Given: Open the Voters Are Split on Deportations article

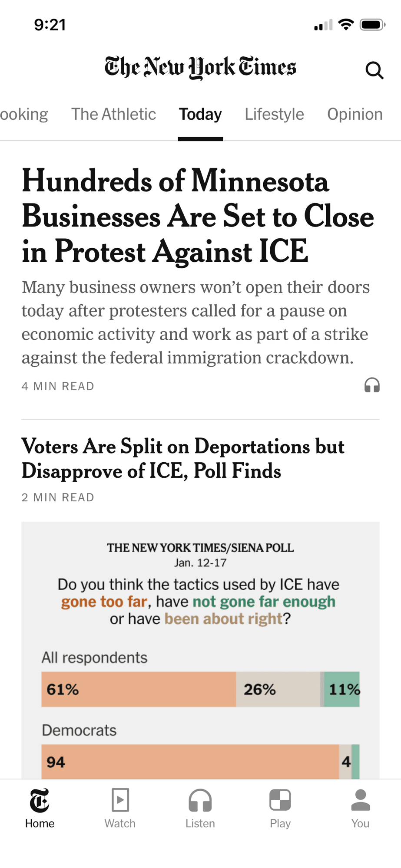Looking at the screenshot, I should [183, 458].
